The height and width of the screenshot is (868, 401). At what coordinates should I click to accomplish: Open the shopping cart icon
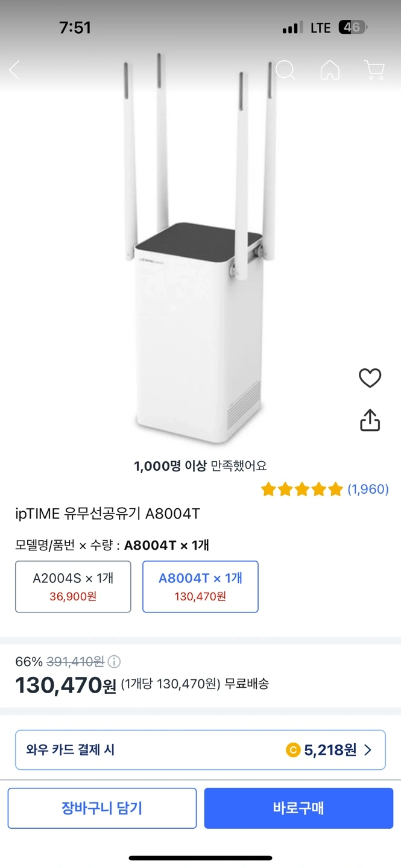pos(374,70)
